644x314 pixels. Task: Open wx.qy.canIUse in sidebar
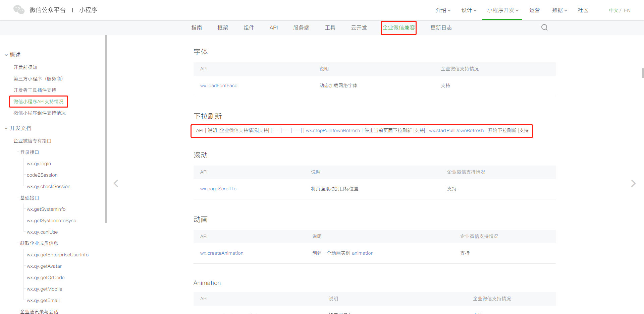42,232
